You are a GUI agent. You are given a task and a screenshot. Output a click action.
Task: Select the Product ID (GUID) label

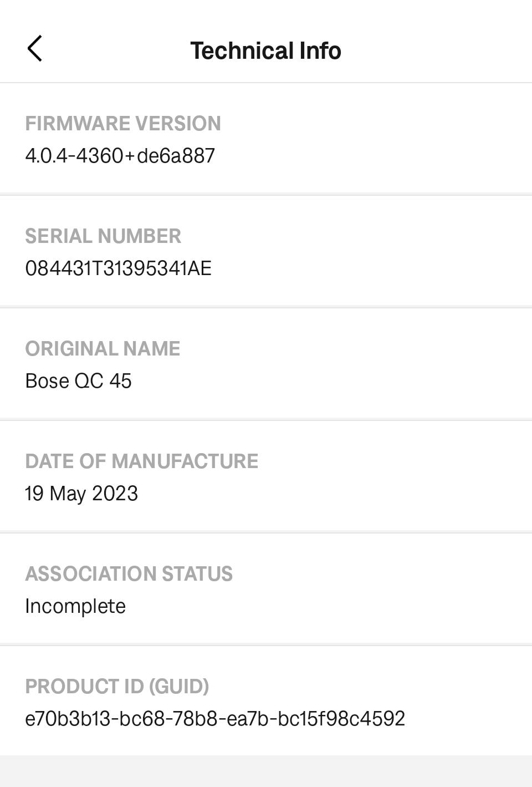(x=117, y=686)
